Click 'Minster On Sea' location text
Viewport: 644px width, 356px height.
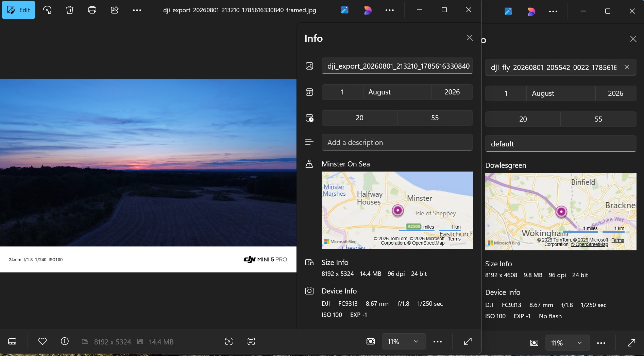click(346, 164)
